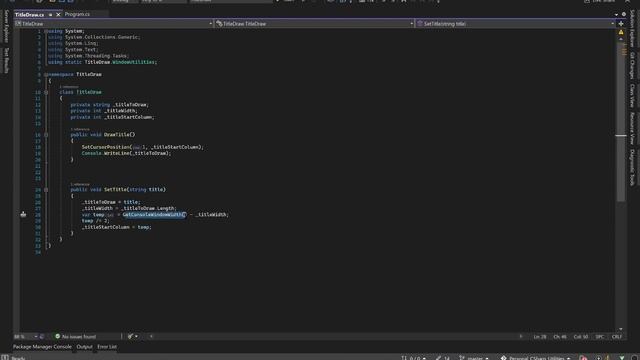Click the 1 reference link above SetTitle
This screenshot has height=360, width=640.
coord(80,184)
